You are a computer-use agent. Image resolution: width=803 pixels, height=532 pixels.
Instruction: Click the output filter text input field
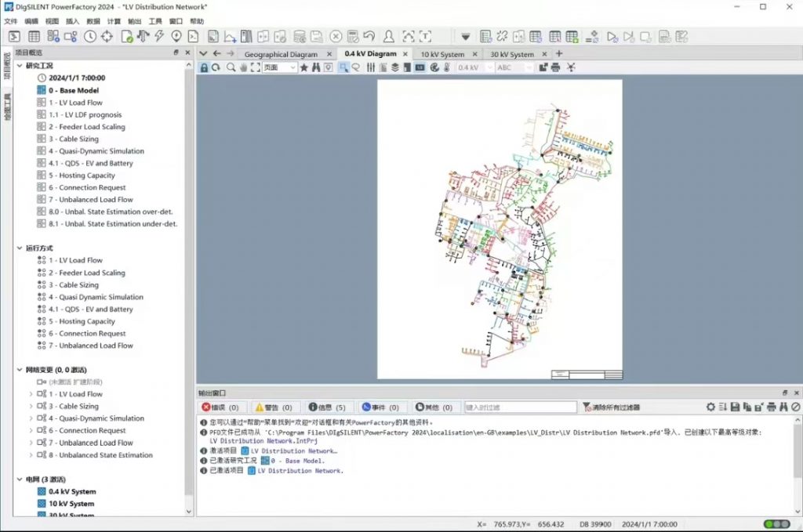[x=520, y=407]
